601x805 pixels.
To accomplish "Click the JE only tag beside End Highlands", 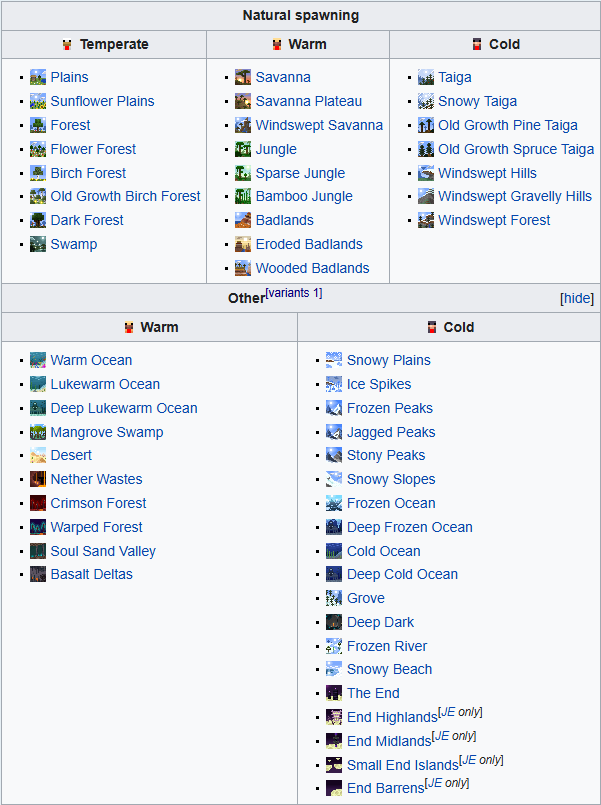I will coord(460,712).
